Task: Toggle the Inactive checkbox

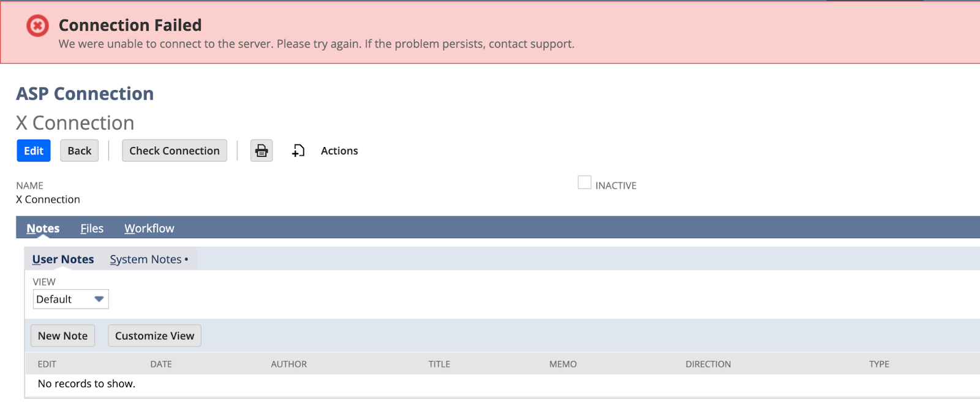Action: click(x=584, y=183)
